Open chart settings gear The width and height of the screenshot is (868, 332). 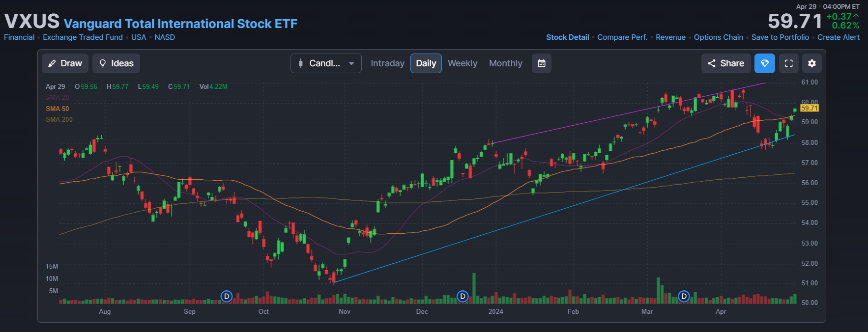tap(812, 63)
